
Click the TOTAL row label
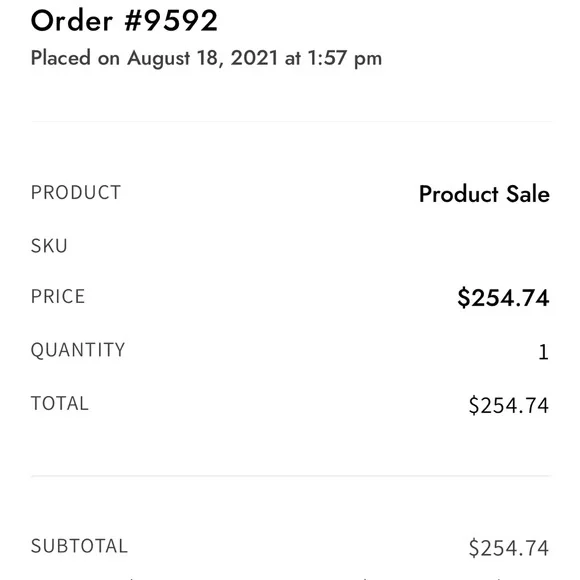pos(60,403)
